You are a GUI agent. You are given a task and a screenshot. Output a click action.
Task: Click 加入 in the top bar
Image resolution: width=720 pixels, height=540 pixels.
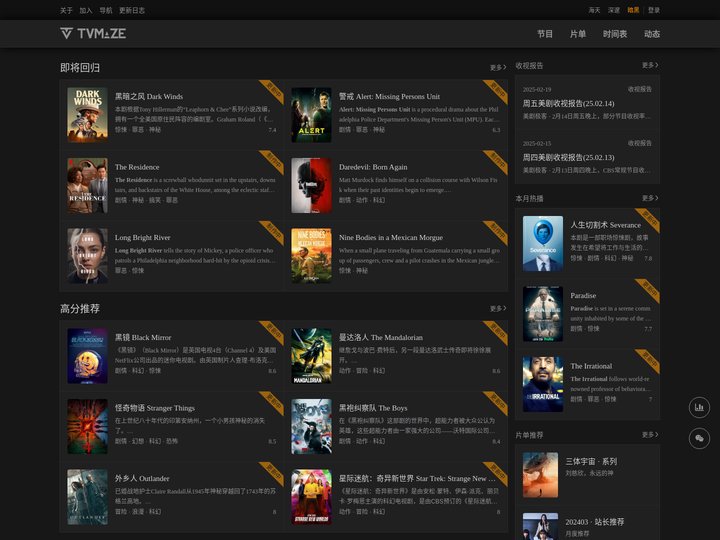pos(86,10)
